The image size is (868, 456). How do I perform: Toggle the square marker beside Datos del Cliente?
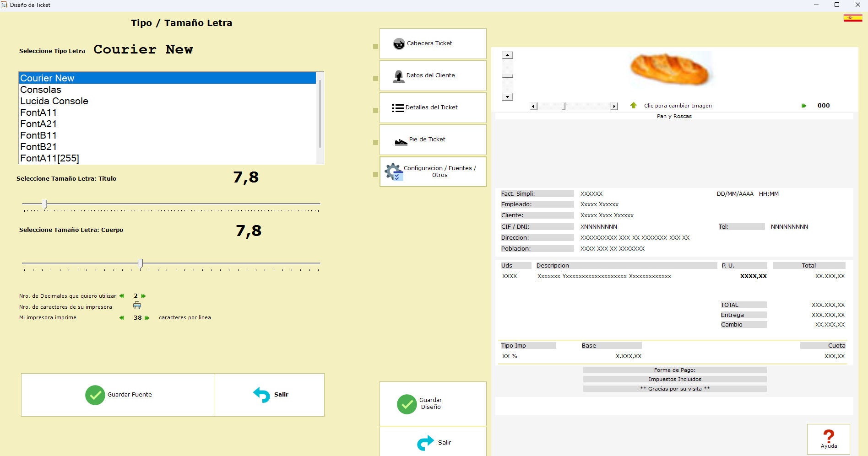click(x=375, y=78)
